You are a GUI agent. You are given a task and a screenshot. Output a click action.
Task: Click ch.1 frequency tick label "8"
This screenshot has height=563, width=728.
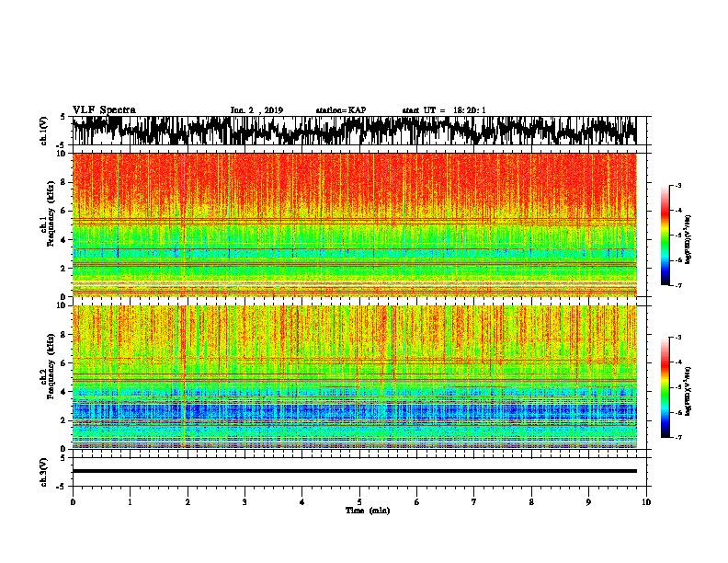click(63, 182)
